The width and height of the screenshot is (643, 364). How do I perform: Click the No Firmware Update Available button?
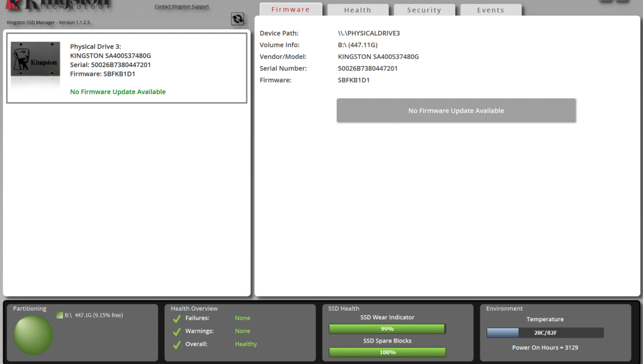[456, 110]
